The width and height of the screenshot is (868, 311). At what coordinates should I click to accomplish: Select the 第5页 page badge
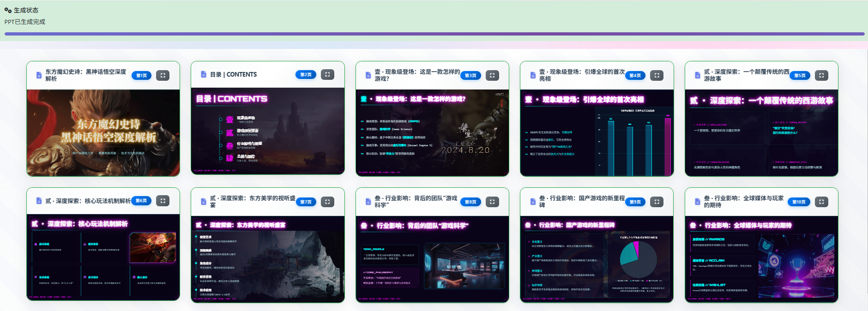[x=800, y=75]
